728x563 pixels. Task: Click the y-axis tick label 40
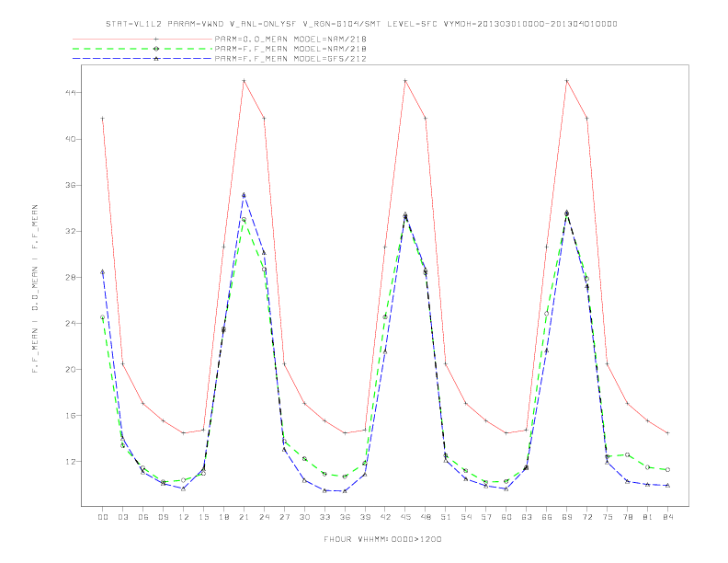click(x=70, y=139)
